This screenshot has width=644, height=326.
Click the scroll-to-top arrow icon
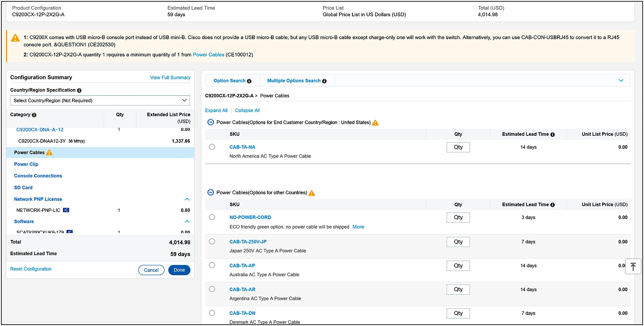[x=633, y=267]
